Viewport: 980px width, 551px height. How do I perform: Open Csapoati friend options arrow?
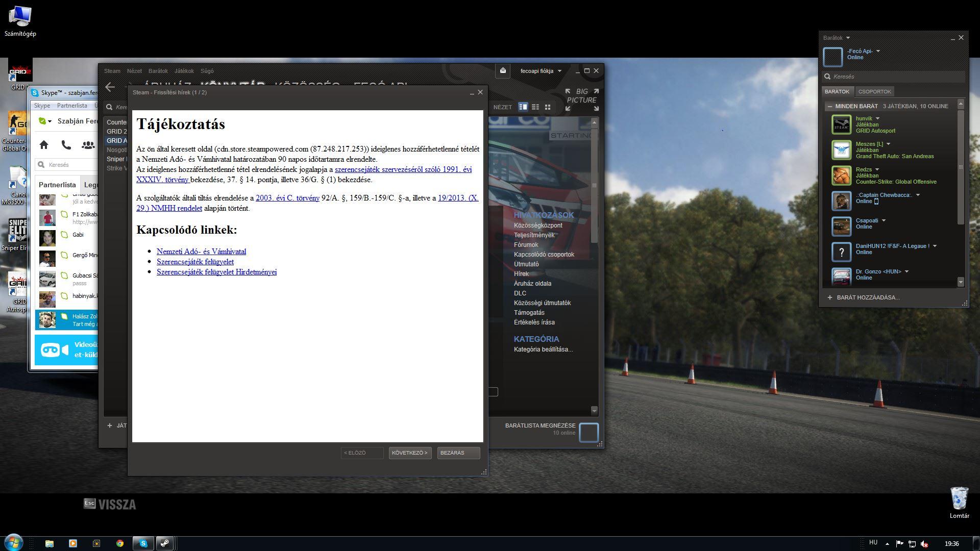point(884,220)
